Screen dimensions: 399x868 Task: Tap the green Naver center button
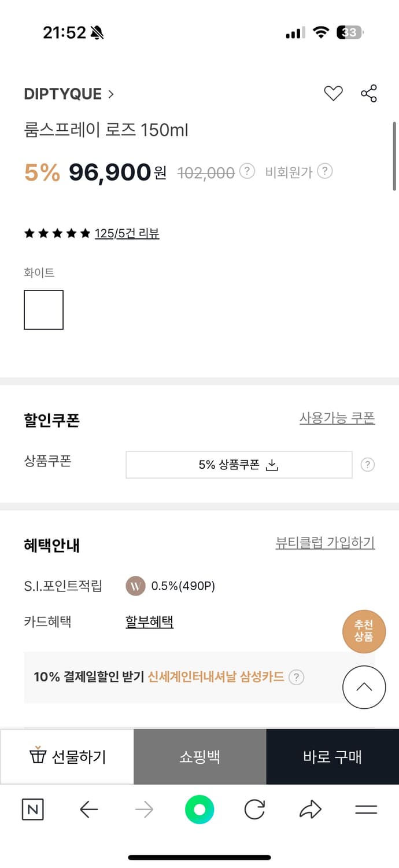point(199,810)
